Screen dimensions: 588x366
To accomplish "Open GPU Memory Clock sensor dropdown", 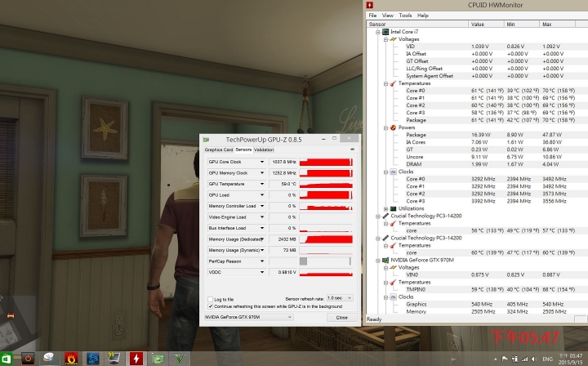I will pyautogui.click(x=262, y=173).
